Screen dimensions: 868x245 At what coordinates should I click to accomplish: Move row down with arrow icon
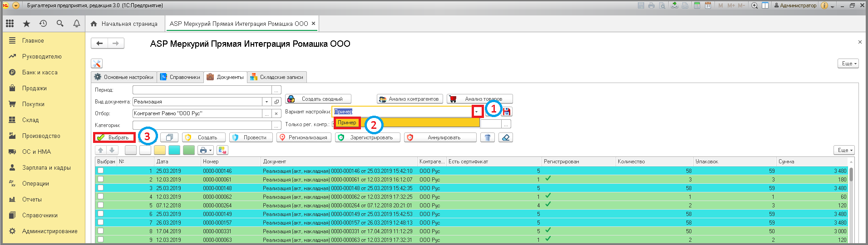[112, 150]
